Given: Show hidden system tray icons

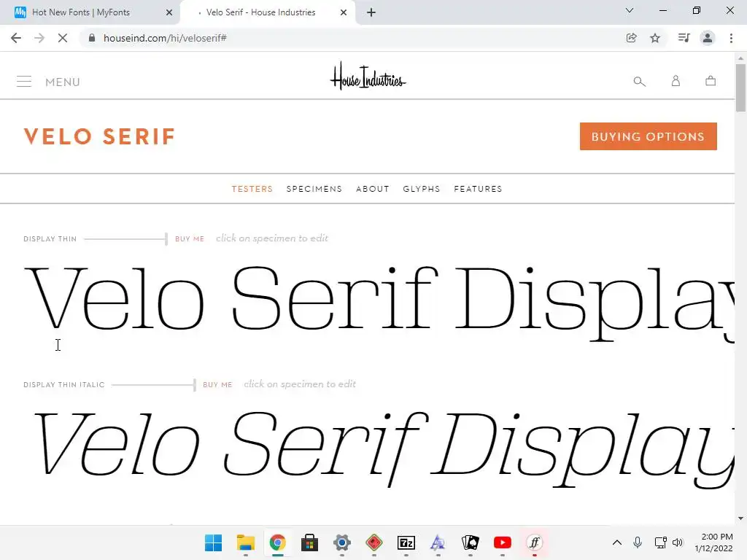Looking at the screenshot, I should click(617, 542).
